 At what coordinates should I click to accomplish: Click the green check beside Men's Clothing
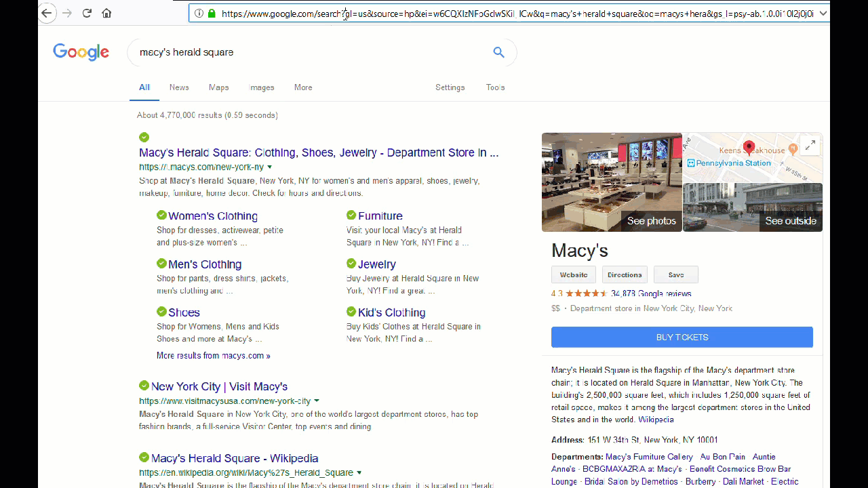coord(161,263)
